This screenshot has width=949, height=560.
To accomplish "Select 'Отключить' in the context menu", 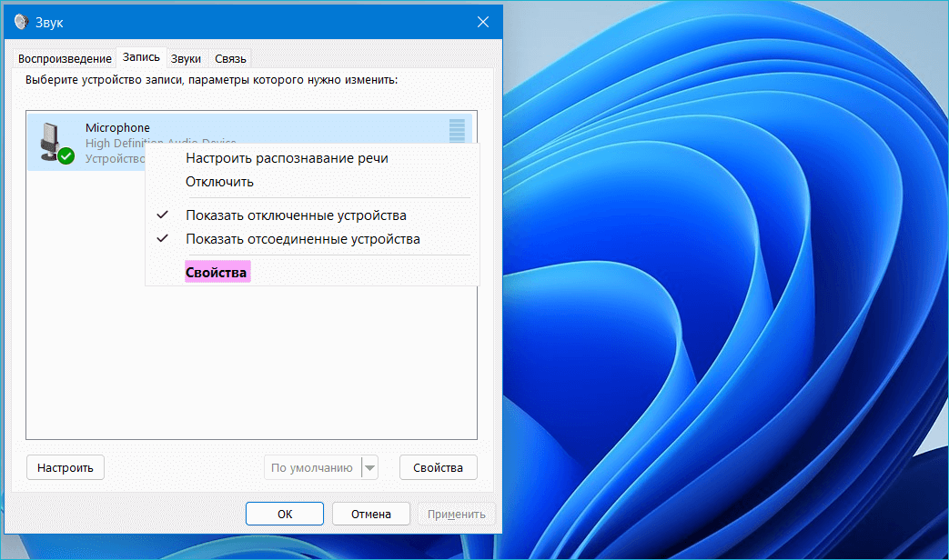I will pos(219,182).
